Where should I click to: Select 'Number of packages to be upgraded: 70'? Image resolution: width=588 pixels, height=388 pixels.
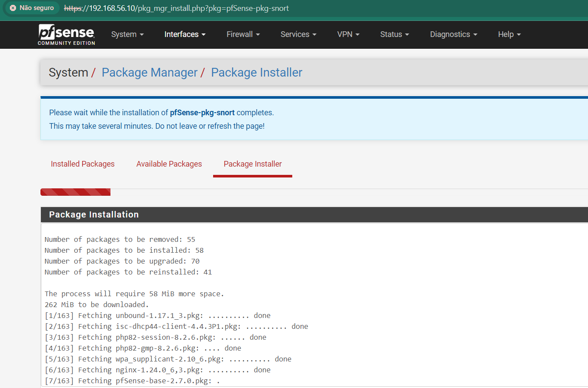[122, 261]
